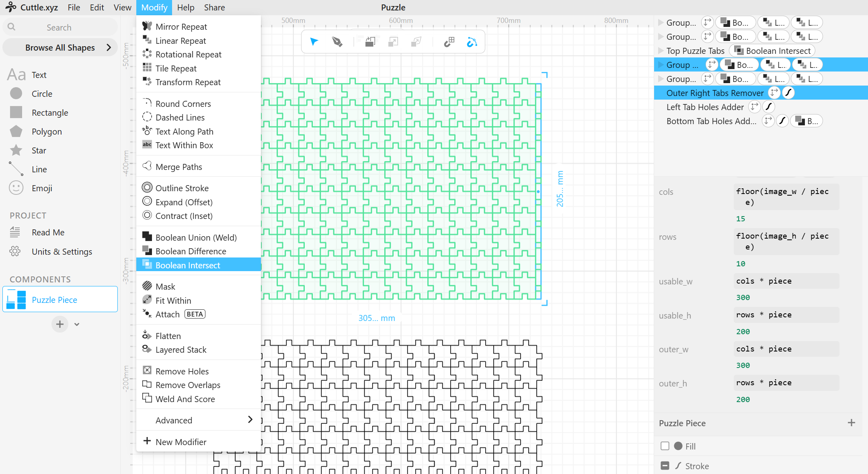This screenshot has width=868, height=474.
Task: Expand the selected blue Group row
Action: 660,65
